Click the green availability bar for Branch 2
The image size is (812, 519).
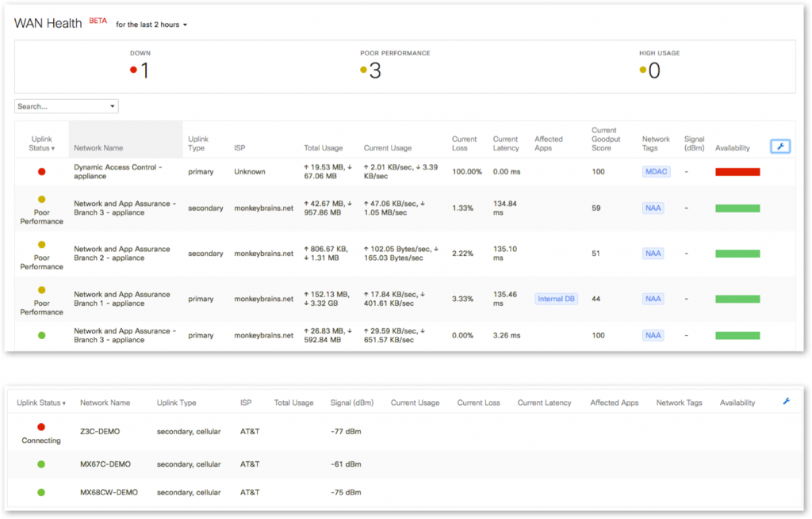[737, 254]
